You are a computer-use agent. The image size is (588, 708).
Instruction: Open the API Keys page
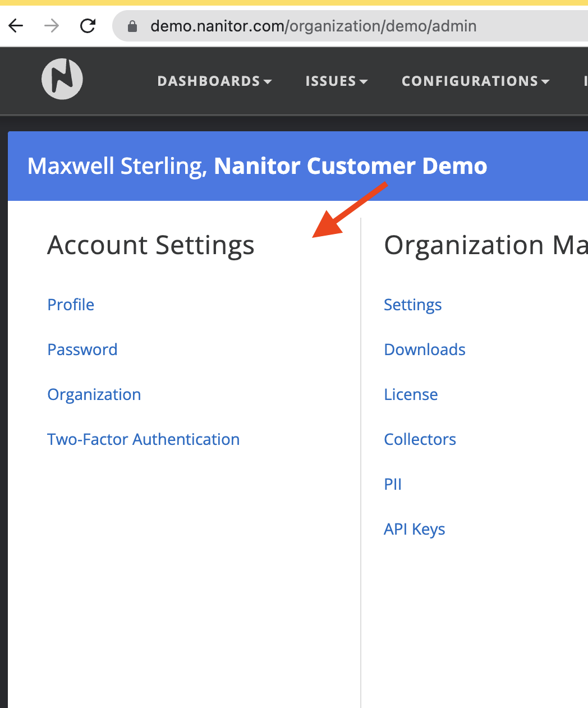[x=414, y=529]
